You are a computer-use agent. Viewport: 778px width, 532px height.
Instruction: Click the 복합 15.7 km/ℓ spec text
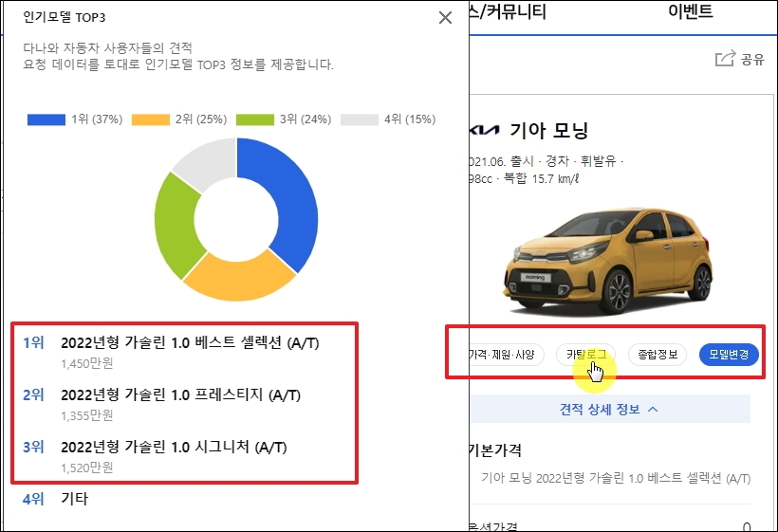tap(542, 179)
